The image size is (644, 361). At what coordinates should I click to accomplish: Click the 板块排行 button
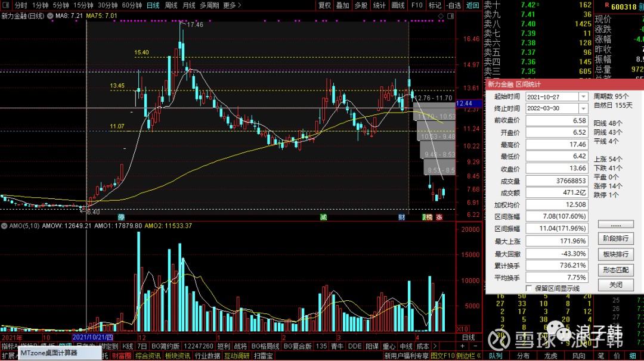(615, 254)
